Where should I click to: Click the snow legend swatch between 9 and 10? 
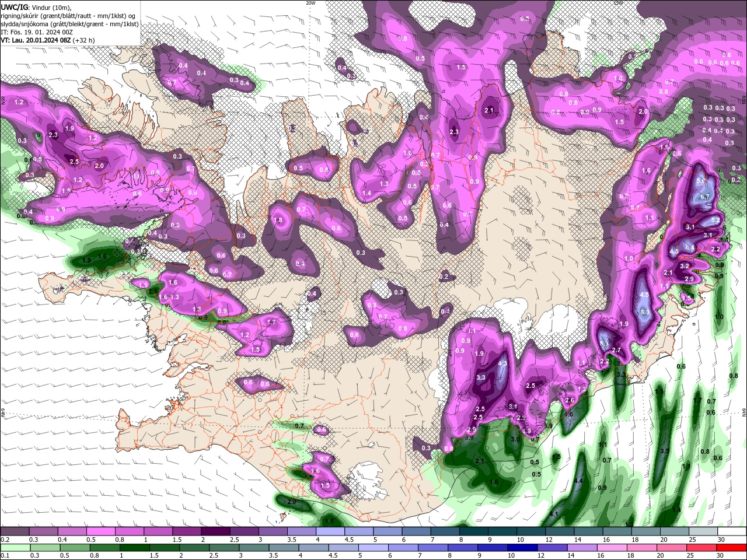[x=502, y=531]
